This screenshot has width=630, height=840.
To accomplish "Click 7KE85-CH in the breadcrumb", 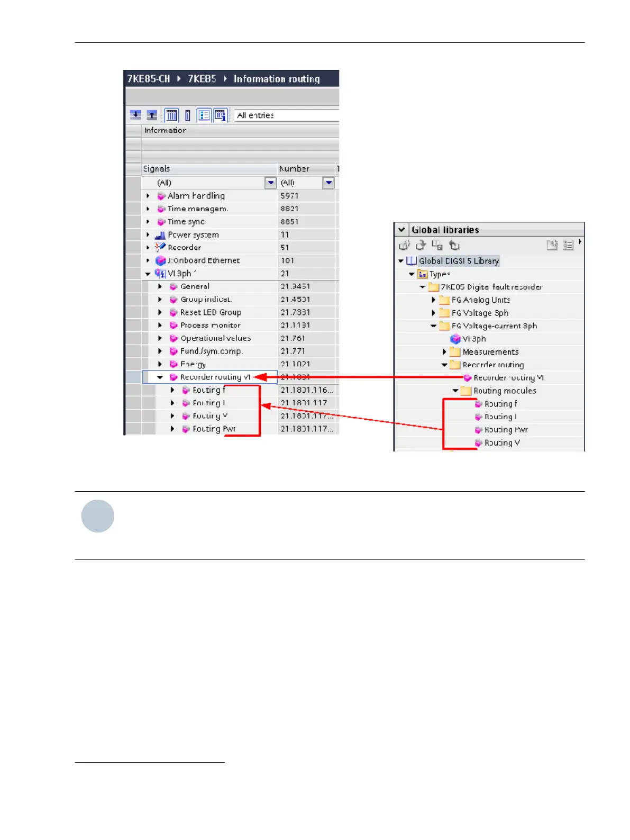I will click(x=149, y=79).
